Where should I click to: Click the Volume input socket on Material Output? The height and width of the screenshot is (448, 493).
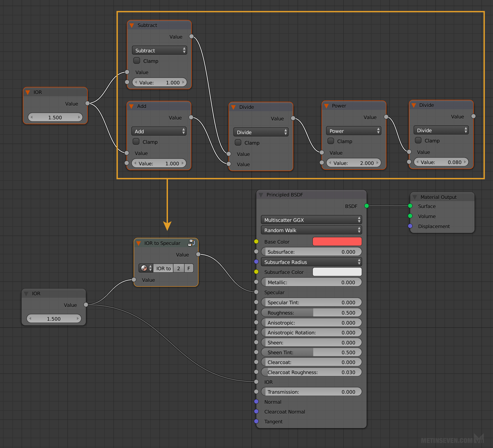(410, 216)
